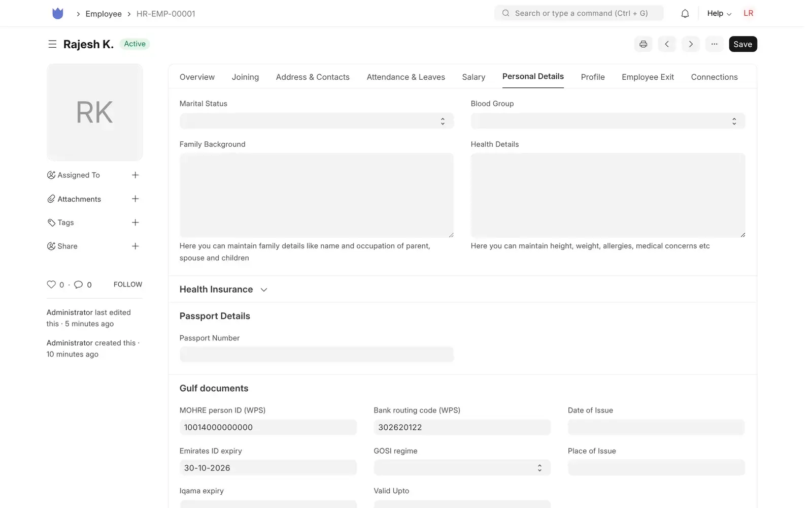The height and width of the screenshot is (508, 812).
Task: Add a tag using the plus icon
Action: pos(135,223)
